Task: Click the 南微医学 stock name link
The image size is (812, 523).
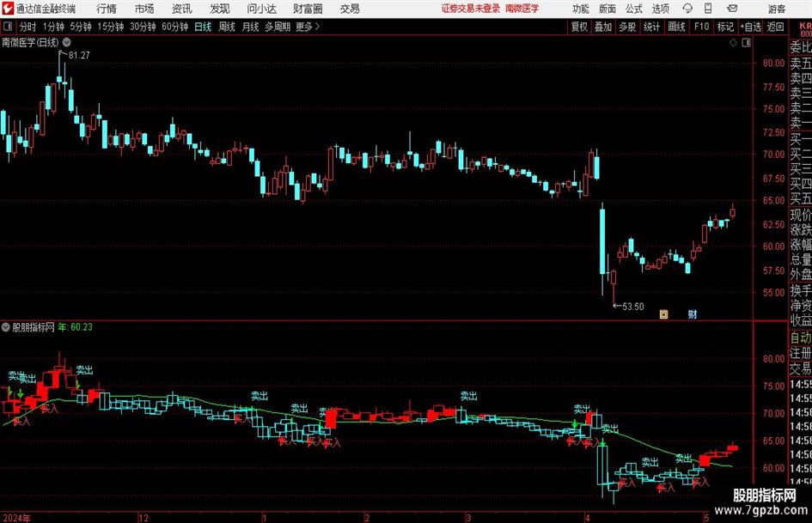Action: [x=522, y=9]
